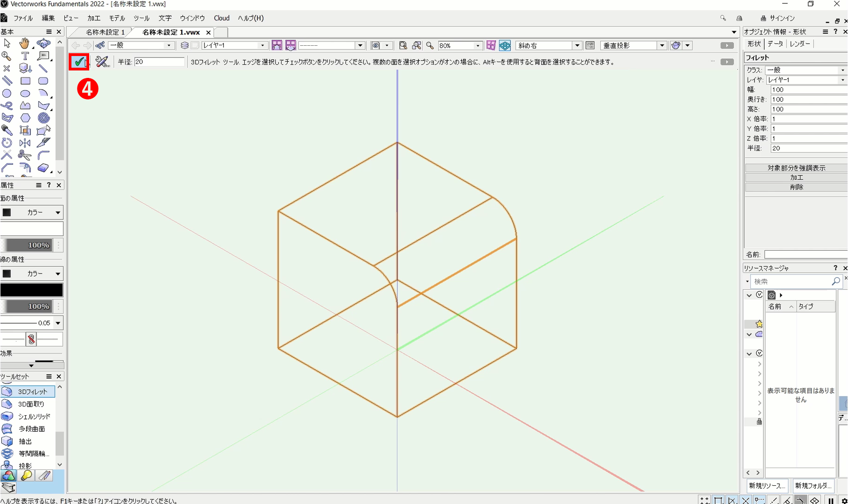Toggle Snap to Working Plane

(x=814, y=500)
